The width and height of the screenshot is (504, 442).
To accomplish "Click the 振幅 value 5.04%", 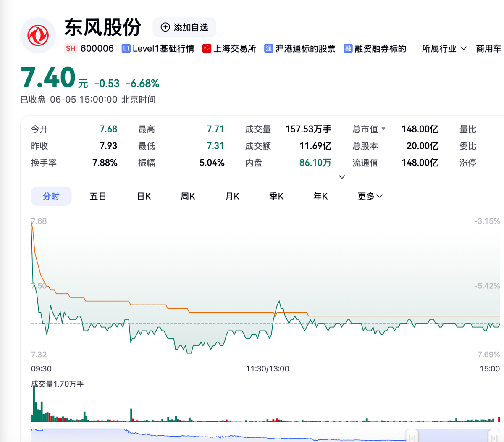I will (212, 163).
